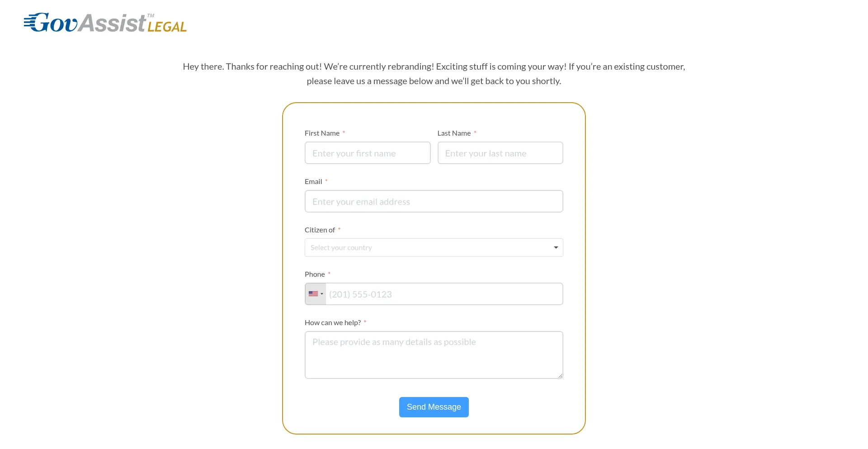Click the text area resize handle

pyautogui.click(x=561, y=376)
